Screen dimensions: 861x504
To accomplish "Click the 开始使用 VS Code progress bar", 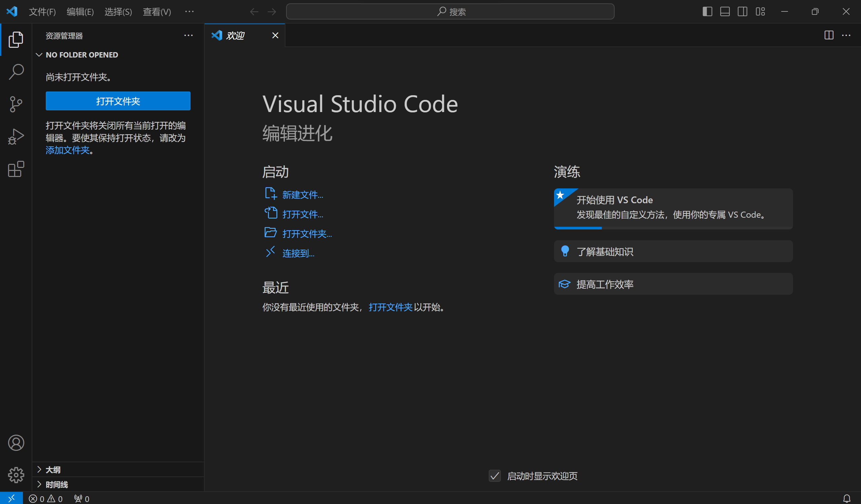I will tap(673, 228).
